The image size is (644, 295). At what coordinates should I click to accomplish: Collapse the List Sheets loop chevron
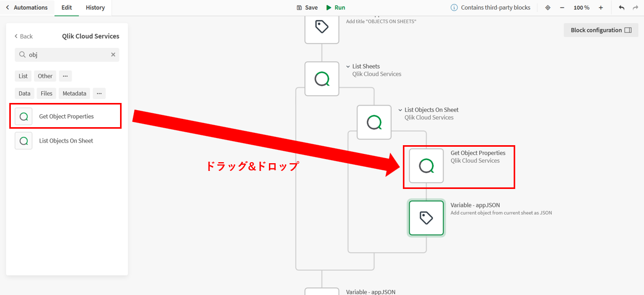[349, 66]
